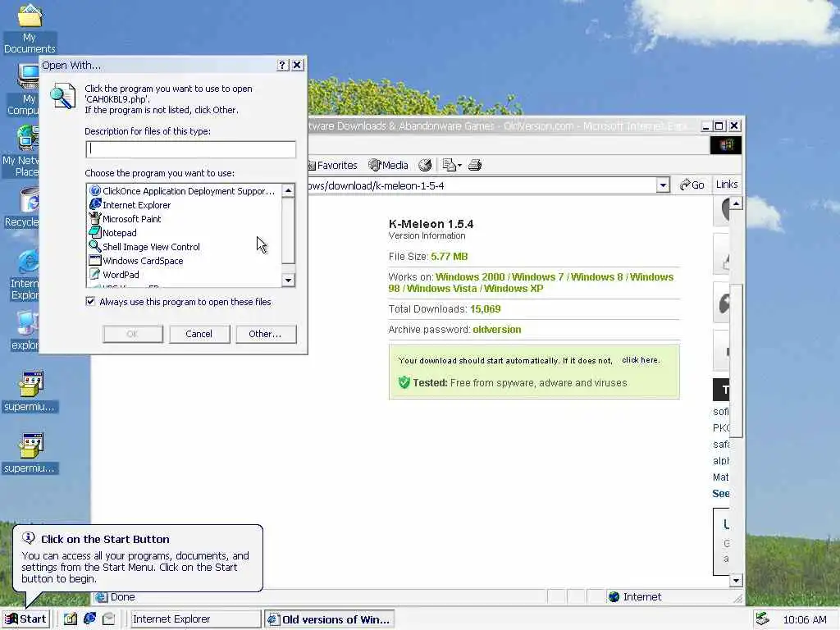This screenshot has width=840, height=630.
Task: Click the first supermiu desktop shortcut
Action: [30, 391]
